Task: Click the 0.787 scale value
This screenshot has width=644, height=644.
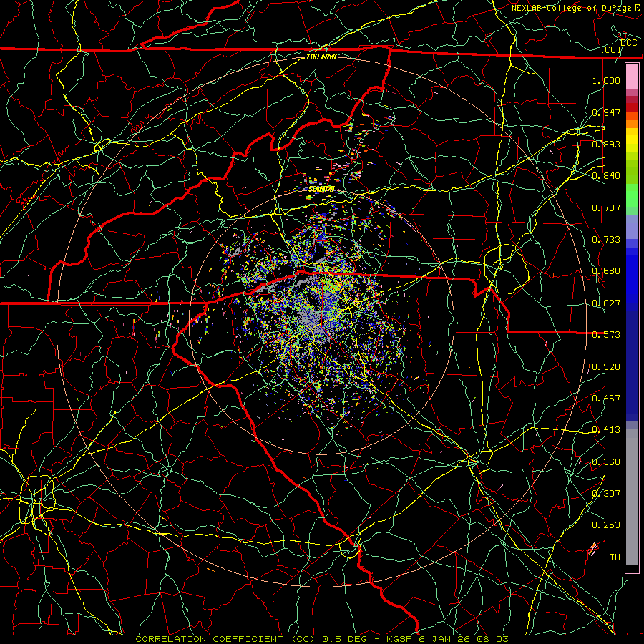Action: point(606,208)
